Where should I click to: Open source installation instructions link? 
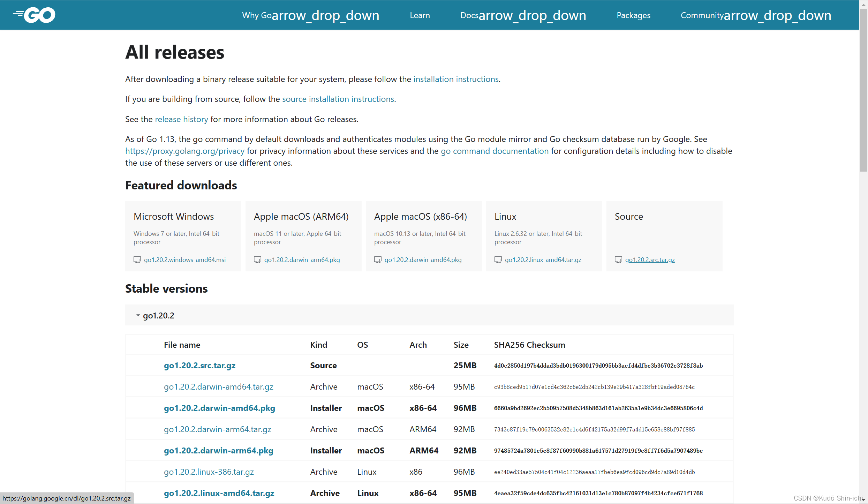coord(338,99)
